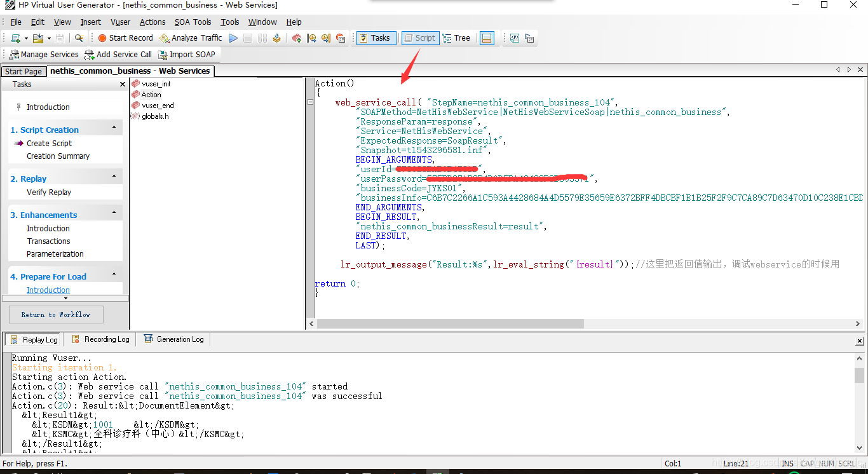
Task: Run the script with Replay play icon
Action: click(x=233, y=38)
